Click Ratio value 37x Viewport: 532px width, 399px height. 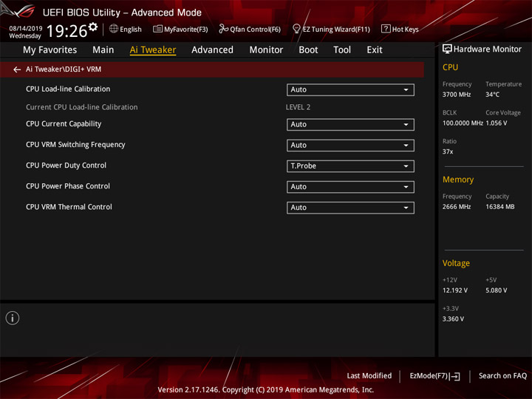(x=448, y=151)
